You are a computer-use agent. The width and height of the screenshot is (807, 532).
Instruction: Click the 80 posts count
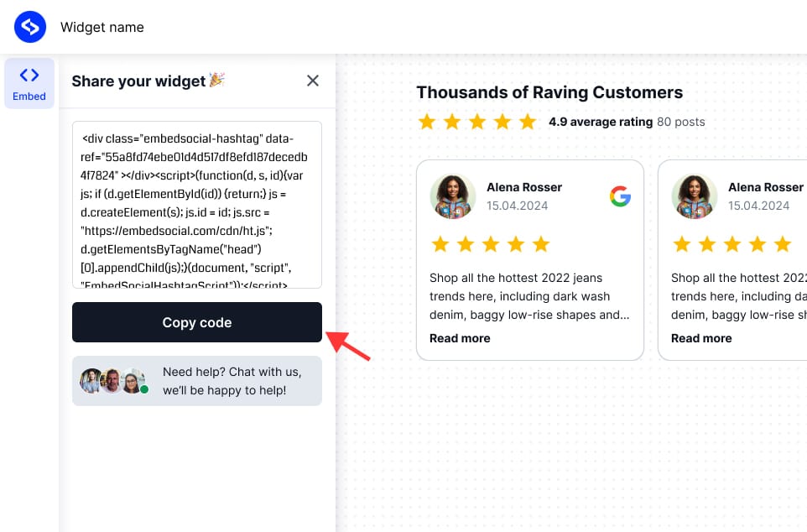pyautogui.click(x=681, y=122)
